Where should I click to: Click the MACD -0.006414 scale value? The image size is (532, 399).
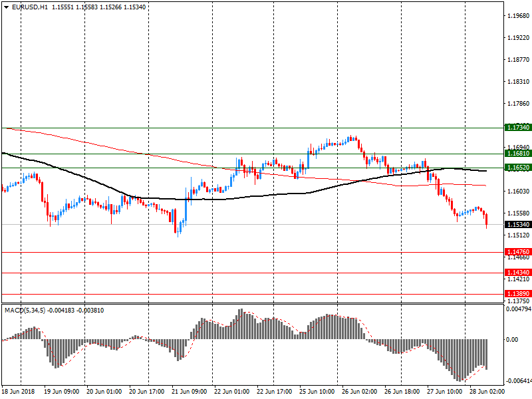click(x=519, y=381)
